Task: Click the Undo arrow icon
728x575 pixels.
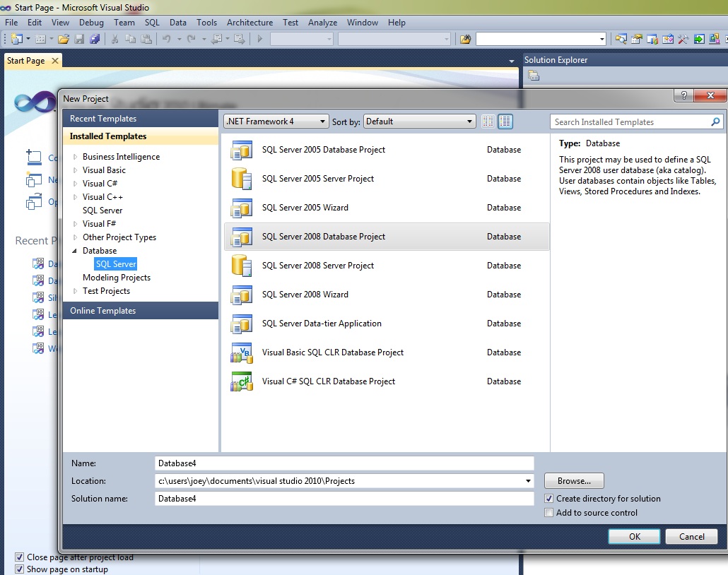Action: 166,39
